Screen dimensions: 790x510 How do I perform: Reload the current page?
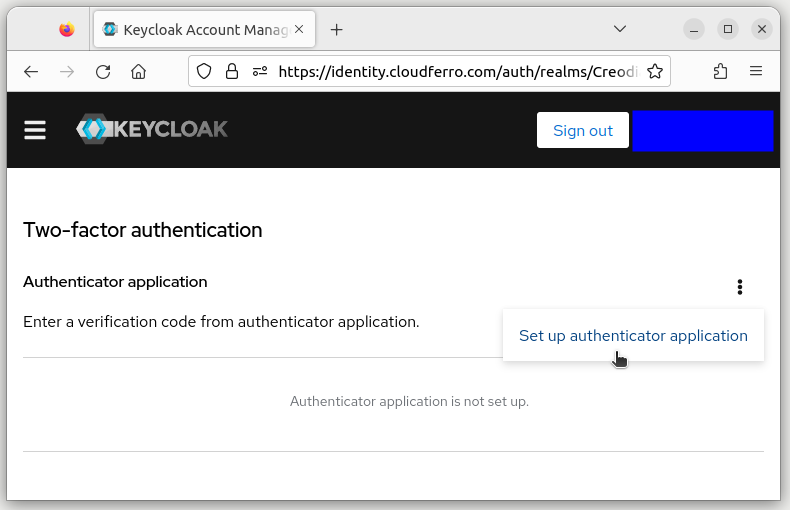coord(103,71)
